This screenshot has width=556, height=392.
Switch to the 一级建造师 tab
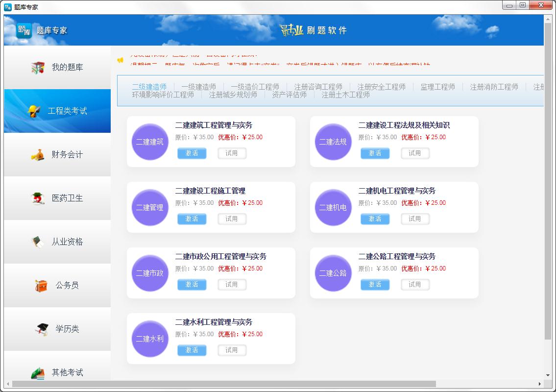pyautogui.click(x=198, y=87)
